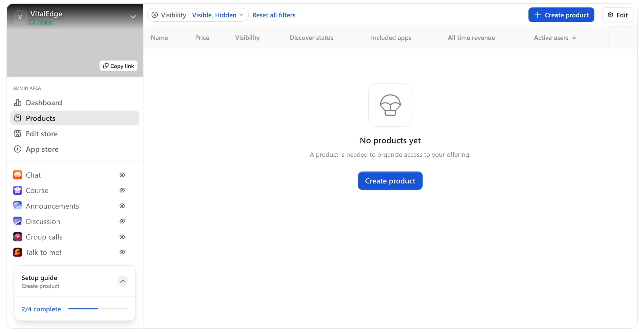Open the Group calls app

(44, 237)
